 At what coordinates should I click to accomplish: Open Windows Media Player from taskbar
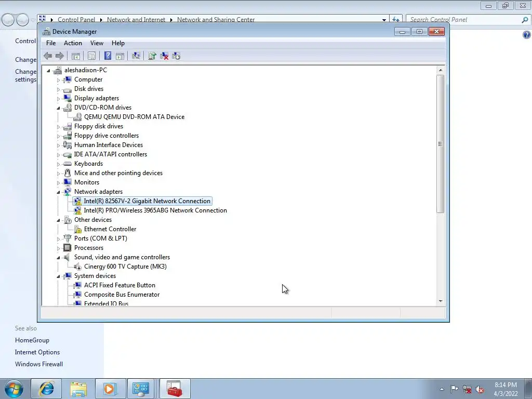[x=110, y=389]
